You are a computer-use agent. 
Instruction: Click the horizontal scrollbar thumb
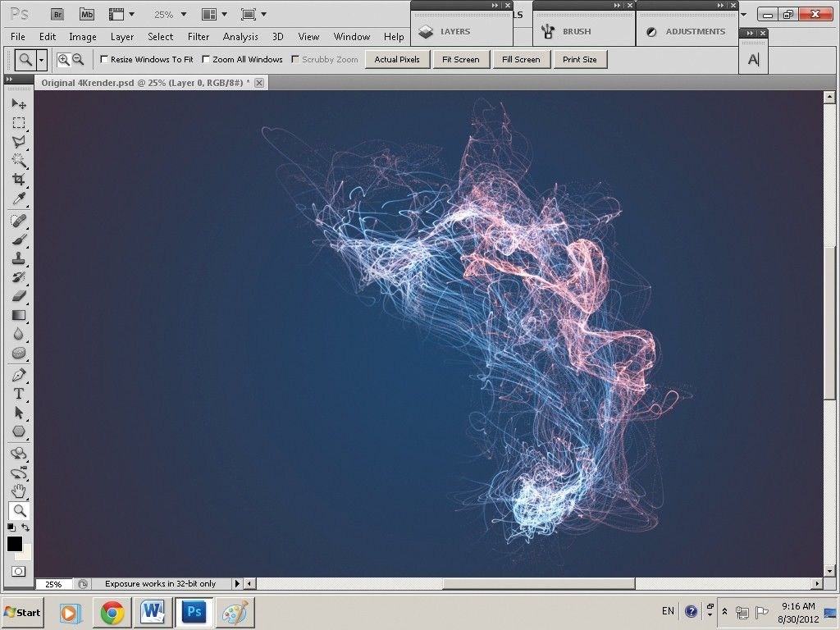(x=538, y=583)
